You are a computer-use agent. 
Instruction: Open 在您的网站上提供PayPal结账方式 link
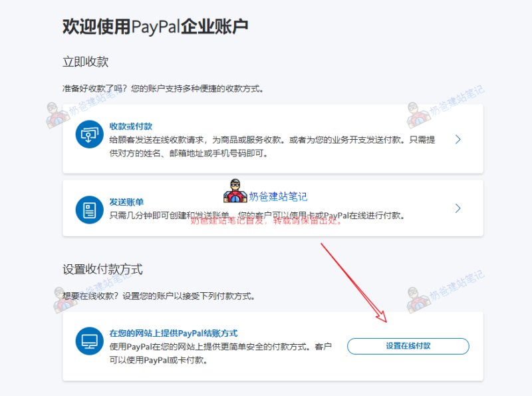coord(174,333)
